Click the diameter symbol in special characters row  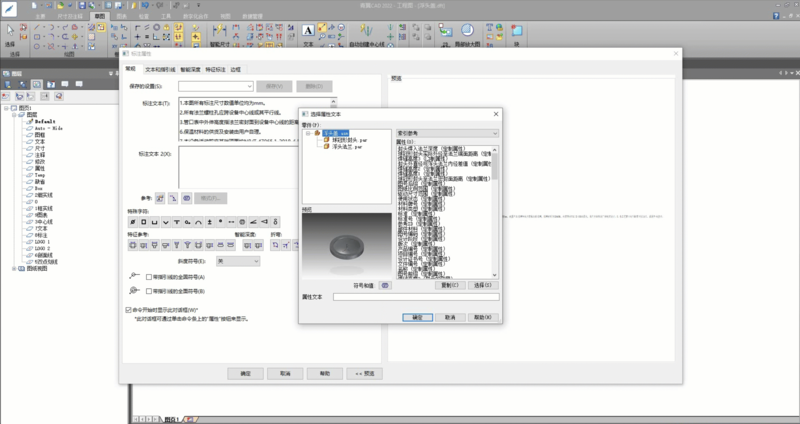click(x=132, y=221)
